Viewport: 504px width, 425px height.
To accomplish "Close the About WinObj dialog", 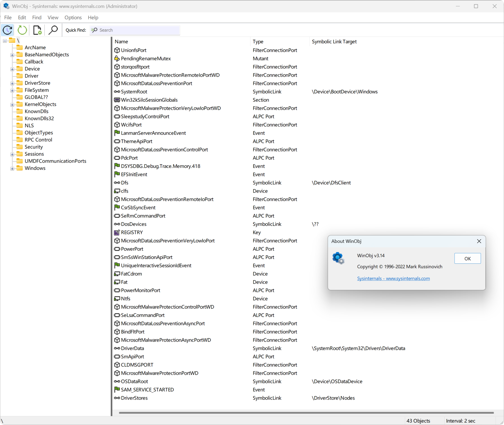I will click(x=479, y=241).
